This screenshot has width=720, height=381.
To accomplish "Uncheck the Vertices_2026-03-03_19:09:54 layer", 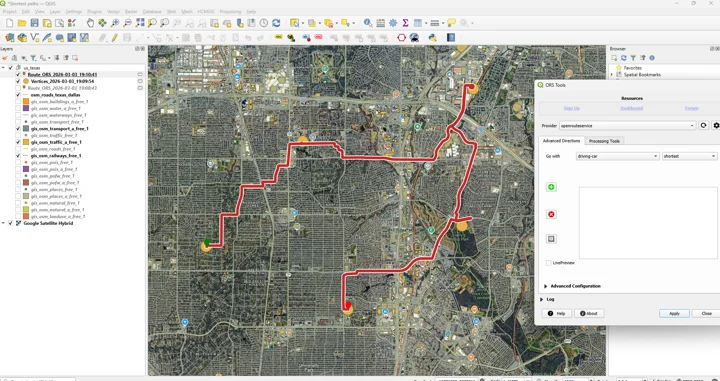I will [18, 81].
